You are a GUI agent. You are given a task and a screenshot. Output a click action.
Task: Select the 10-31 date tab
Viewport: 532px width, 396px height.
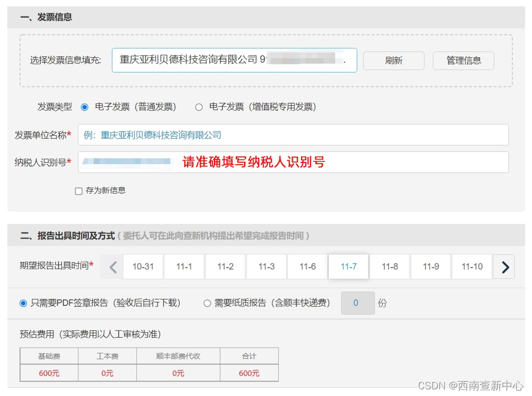click(143, 267)
